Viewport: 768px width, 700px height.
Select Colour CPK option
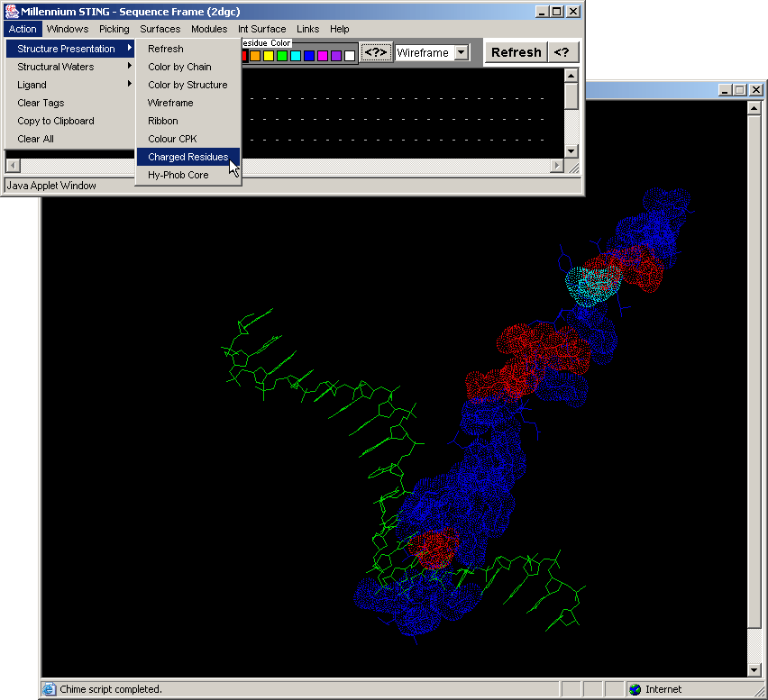(x=188, y=139)
